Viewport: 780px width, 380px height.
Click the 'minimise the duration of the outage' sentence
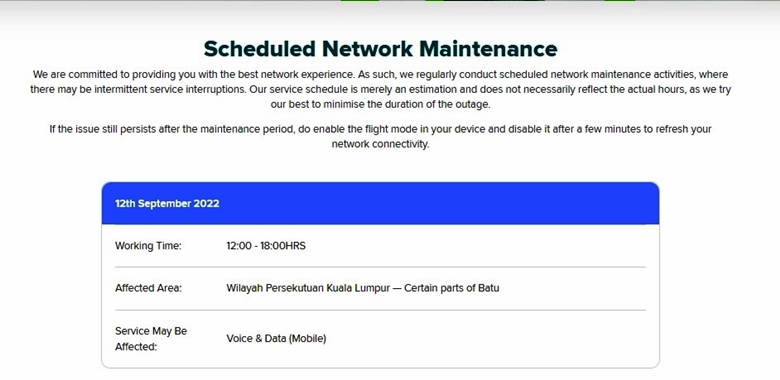407,105
